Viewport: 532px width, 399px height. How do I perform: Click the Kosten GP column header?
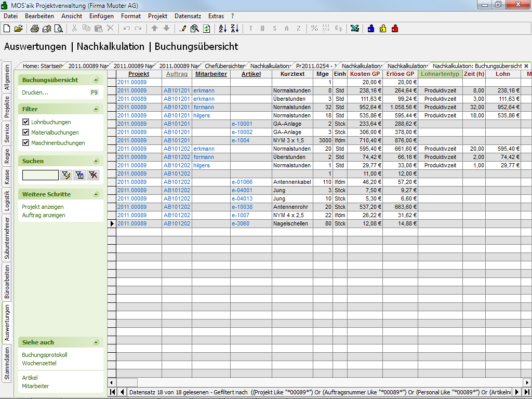pos(365,74)
